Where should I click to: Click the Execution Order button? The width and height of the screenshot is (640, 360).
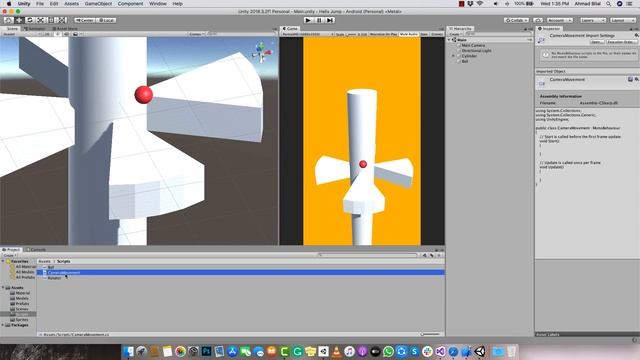(x=620, y=42)
